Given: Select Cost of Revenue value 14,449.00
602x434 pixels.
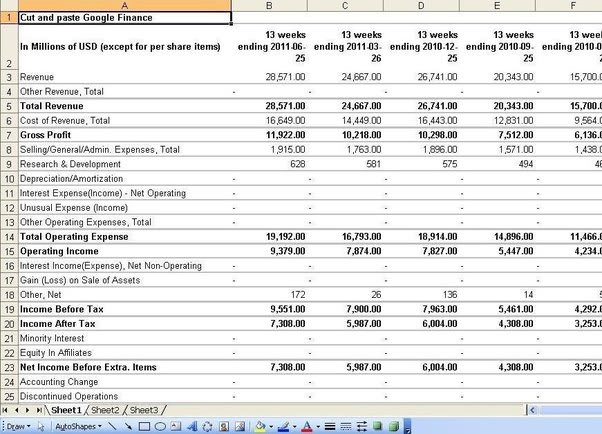Looking at the screenshot, I should pyautogui.click(x=345, y=121).
